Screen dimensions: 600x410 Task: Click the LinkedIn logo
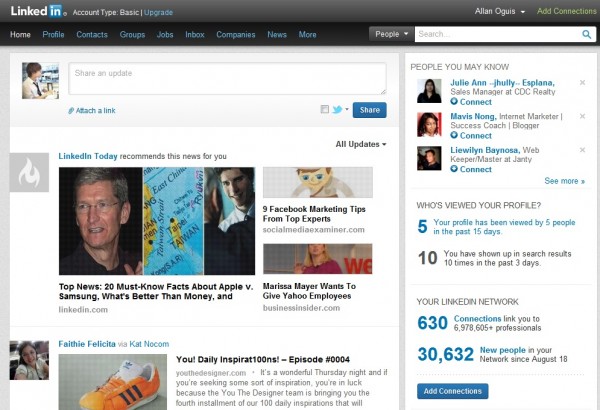tap(39, 11)
